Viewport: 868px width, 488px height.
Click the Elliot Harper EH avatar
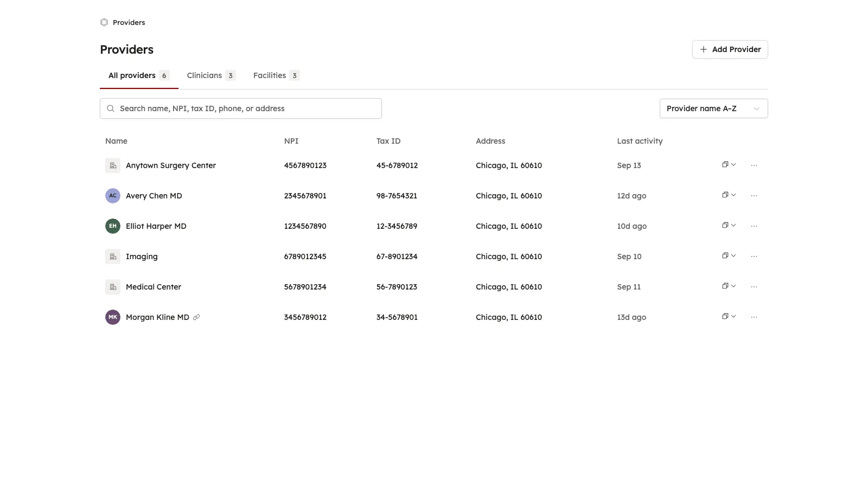(113, 226)
